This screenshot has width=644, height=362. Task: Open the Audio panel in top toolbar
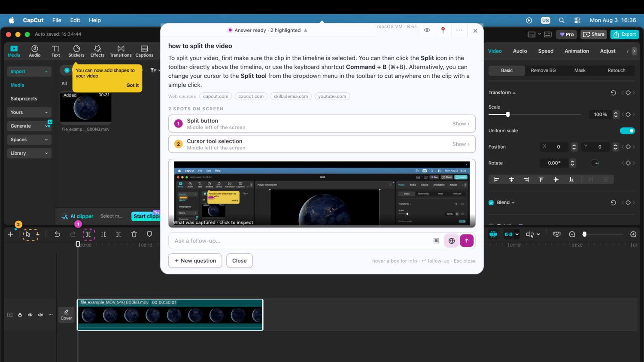pos(35,51)
